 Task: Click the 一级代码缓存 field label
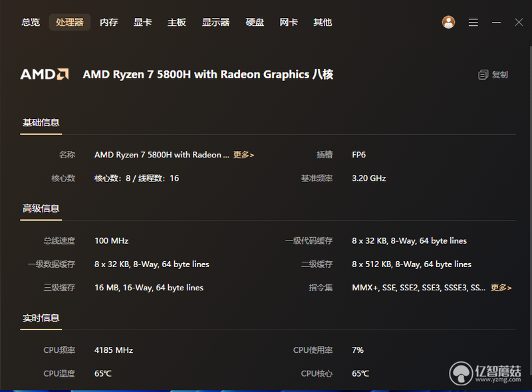pos(309,241)
